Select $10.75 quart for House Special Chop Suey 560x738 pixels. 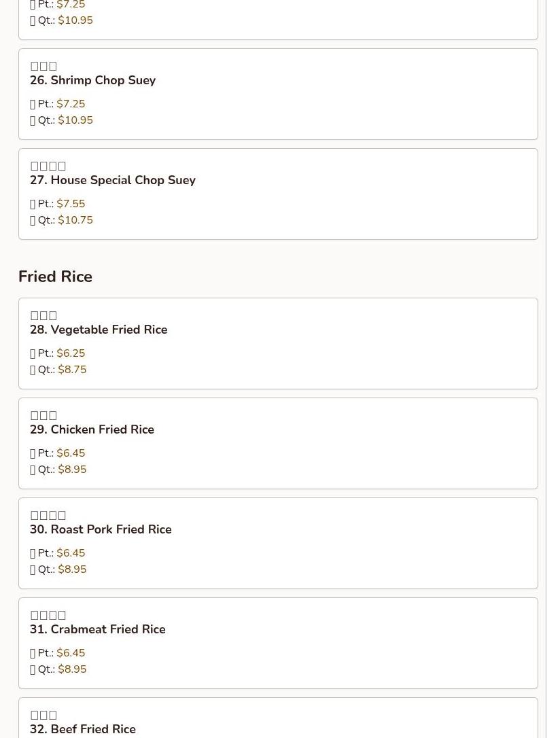(75, 220)
